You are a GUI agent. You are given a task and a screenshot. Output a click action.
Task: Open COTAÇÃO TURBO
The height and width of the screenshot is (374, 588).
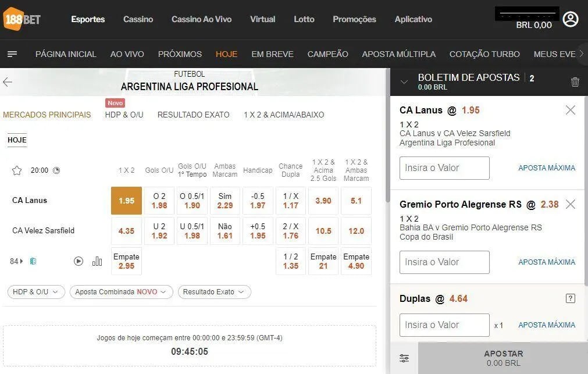click(484, 54)
